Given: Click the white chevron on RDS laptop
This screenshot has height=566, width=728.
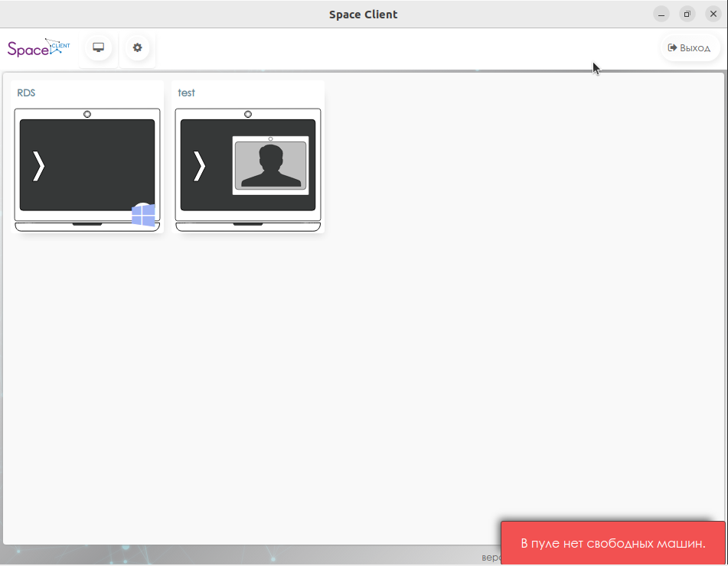Looking at the screenshot, I should (x=38, y=166).
